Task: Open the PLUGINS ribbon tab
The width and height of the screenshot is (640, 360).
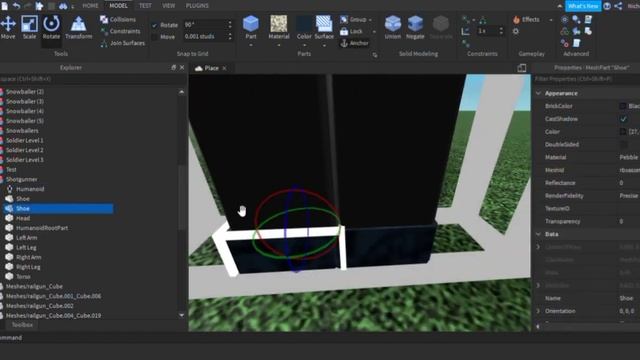Action: [197, 6]
